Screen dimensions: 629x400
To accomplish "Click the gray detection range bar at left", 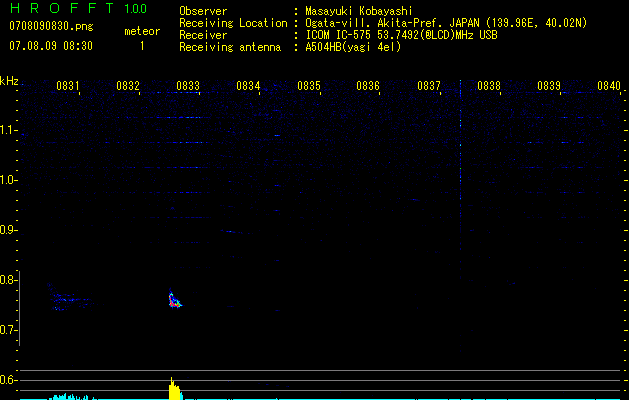I will tap(19, 308).
